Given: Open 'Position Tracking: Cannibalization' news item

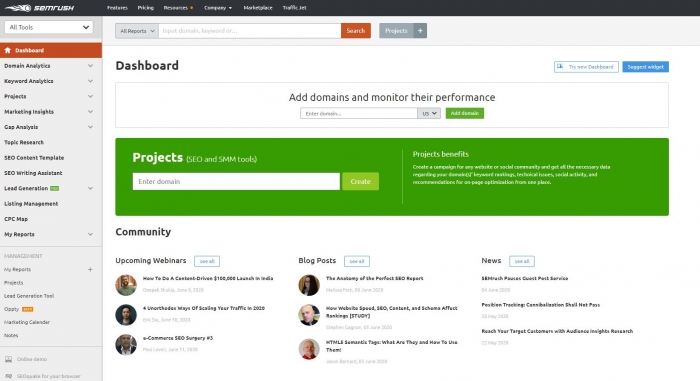Looking at the screenshot, I should (x=541, y=305).
